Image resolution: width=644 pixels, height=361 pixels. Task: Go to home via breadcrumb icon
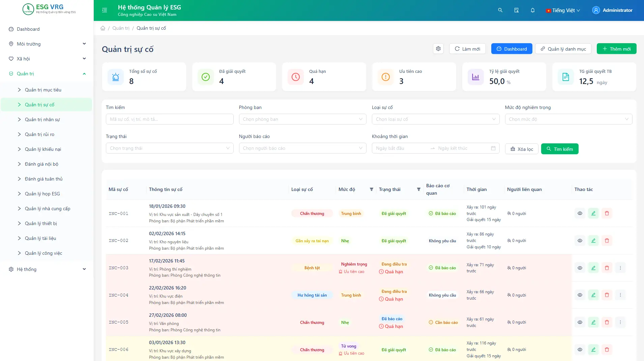coord(103,28)
